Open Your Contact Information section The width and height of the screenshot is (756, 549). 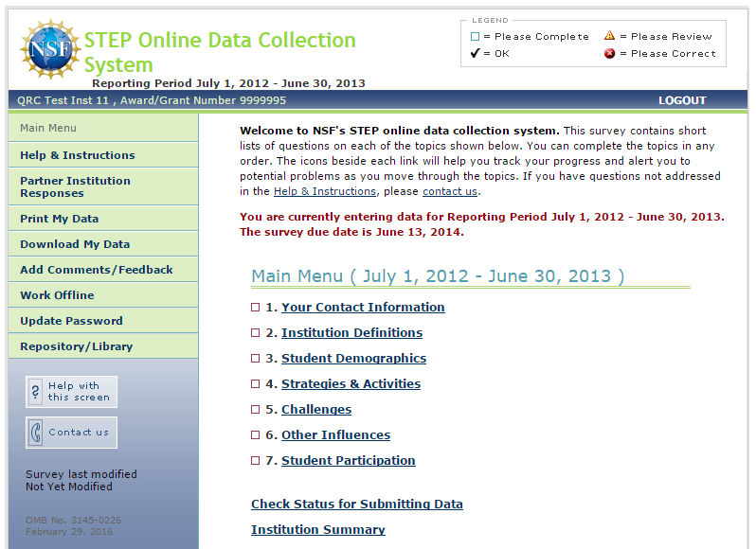363,308
